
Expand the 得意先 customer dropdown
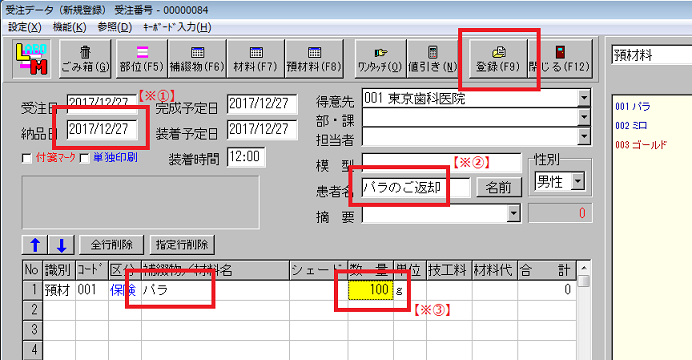[x=584, y=98]
